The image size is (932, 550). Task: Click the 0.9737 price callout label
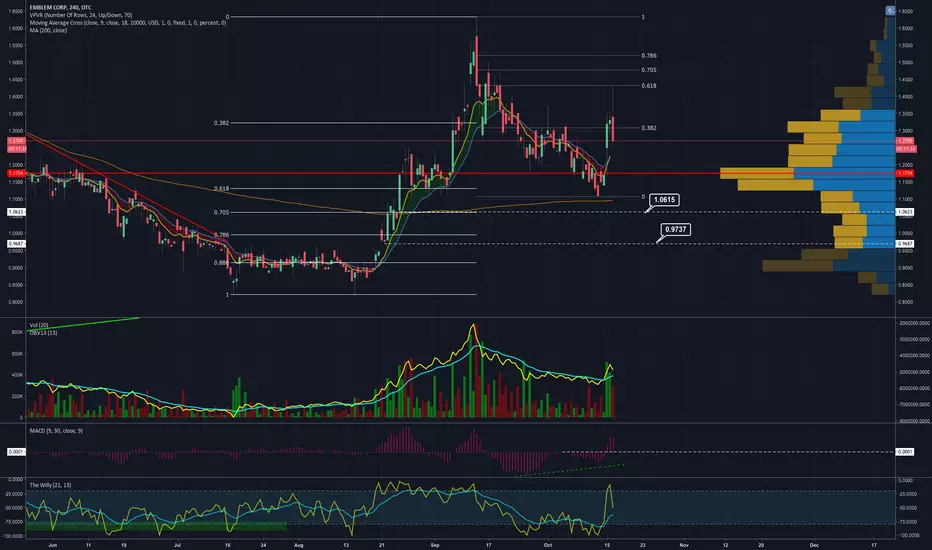pyautogui.click(x=675, y=230)
